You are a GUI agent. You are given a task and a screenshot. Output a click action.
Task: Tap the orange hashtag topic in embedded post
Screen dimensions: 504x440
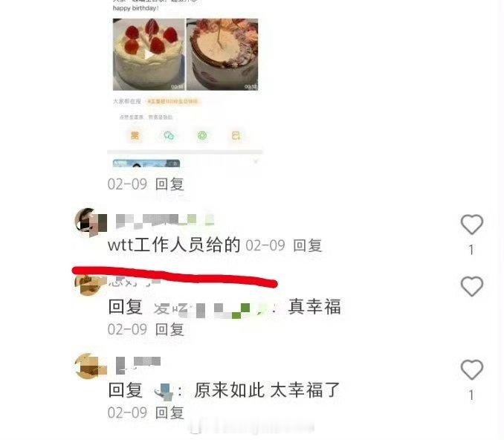172,101
